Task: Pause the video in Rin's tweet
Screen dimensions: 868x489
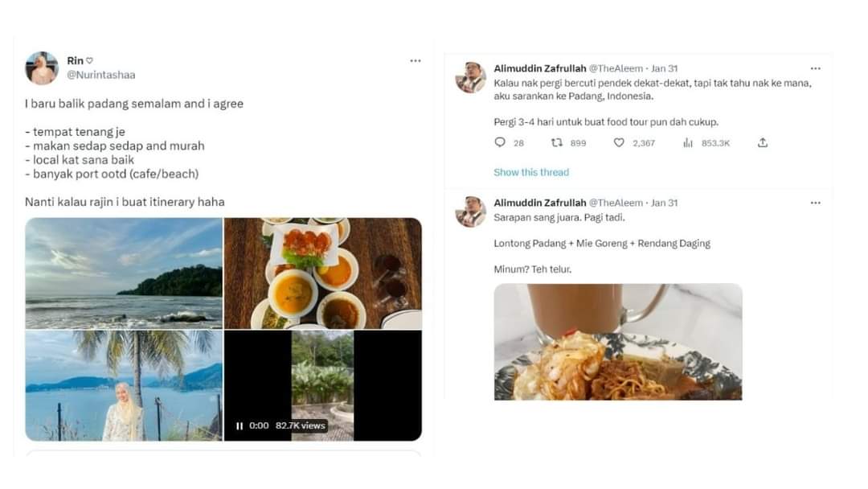Action: click(240, 425)
